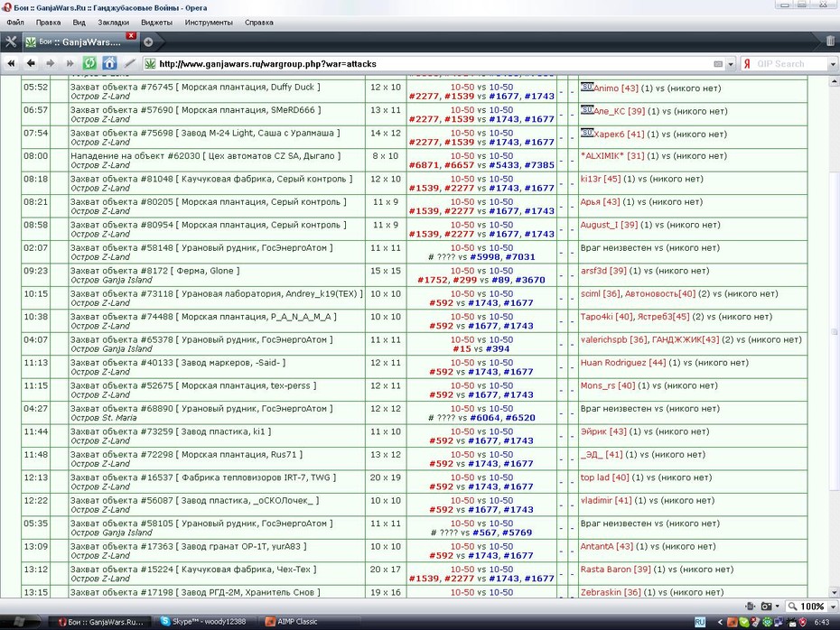Open the camera options dropdown arrow
This screenshot has width=840, height=630.
[x=778, y=607]
